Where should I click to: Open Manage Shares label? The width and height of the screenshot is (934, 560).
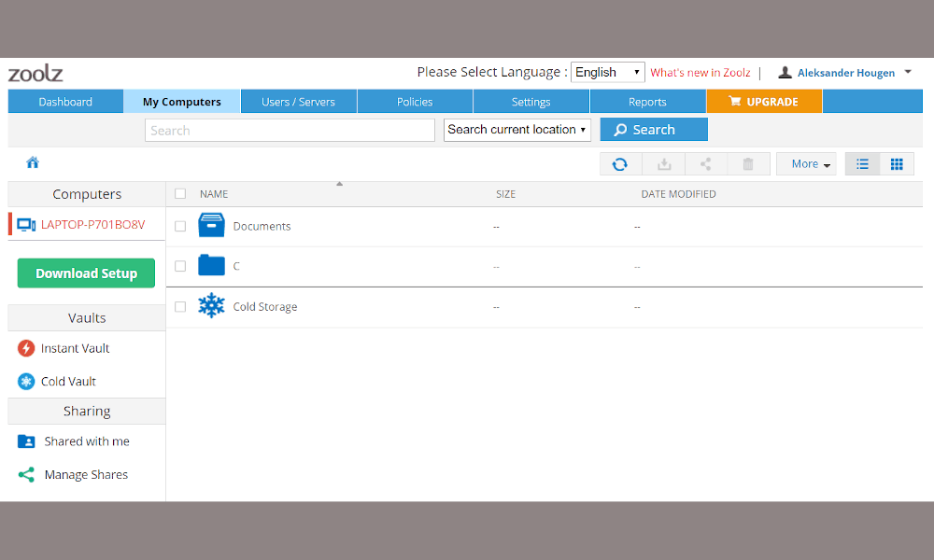[x=86, y=474]
